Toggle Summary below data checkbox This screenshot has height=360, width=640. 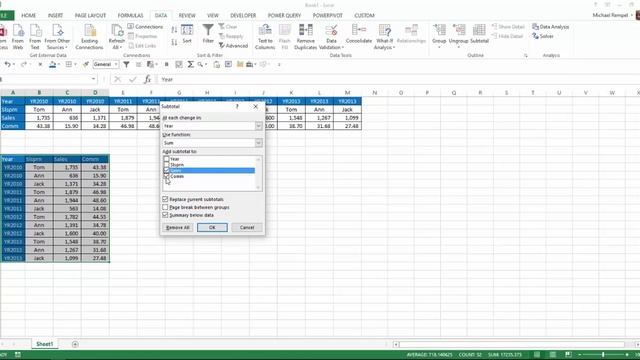pos(165,215)
